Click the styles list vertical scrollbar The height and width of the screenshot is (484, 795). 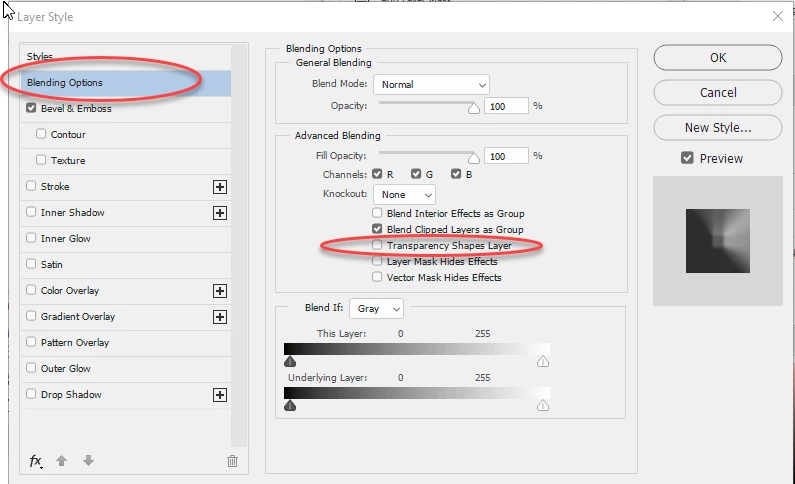239,246
